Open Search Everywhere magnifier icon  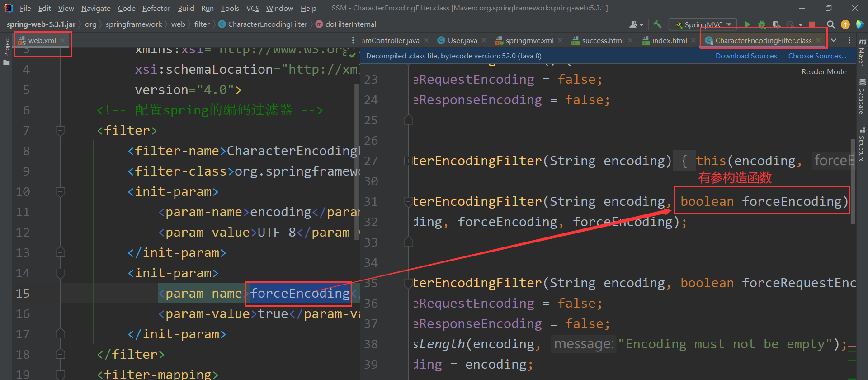pyautogui.click(x=830, y=24)
